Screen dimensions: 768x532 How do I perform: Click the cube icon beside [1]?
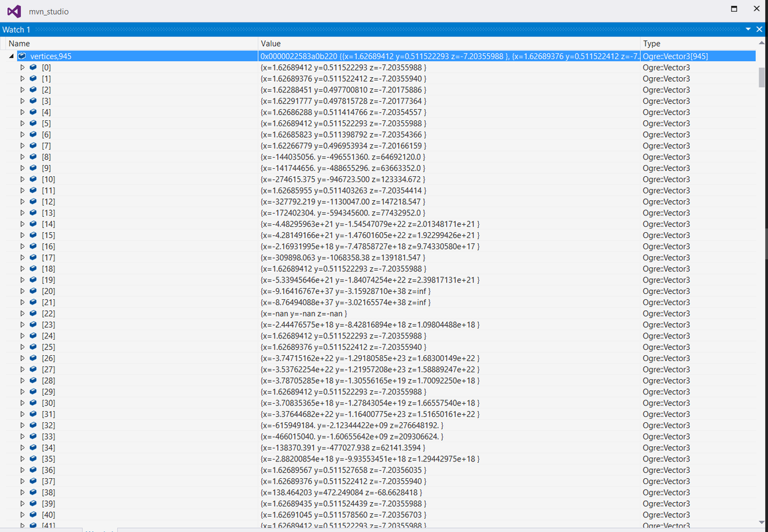(33, 78)
